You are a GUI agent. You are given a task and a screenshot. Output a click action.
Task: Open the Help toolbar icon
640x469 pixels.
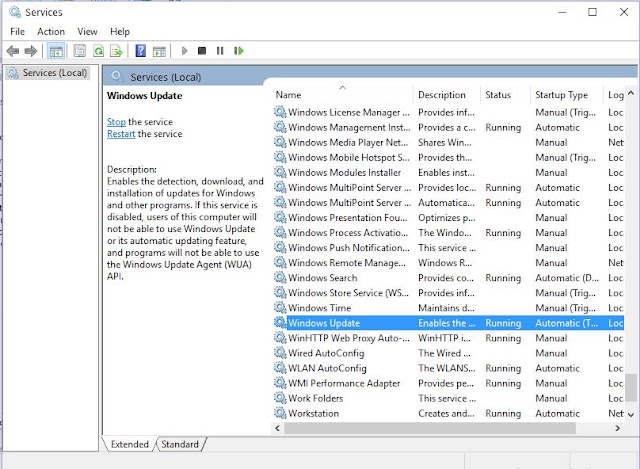point(140,51)
